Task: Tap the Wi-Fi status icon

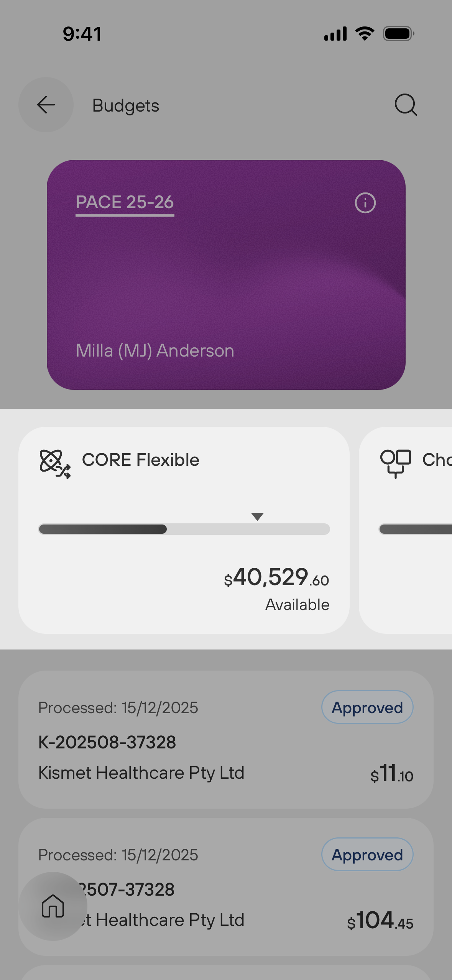Action: coord(365,34)
